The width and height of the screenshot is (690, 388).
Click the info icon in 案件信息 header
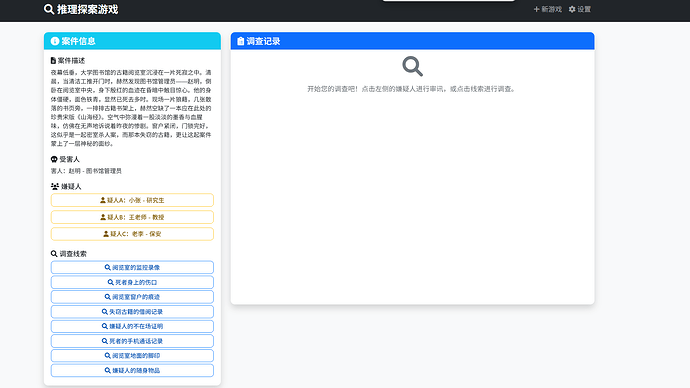55,41
